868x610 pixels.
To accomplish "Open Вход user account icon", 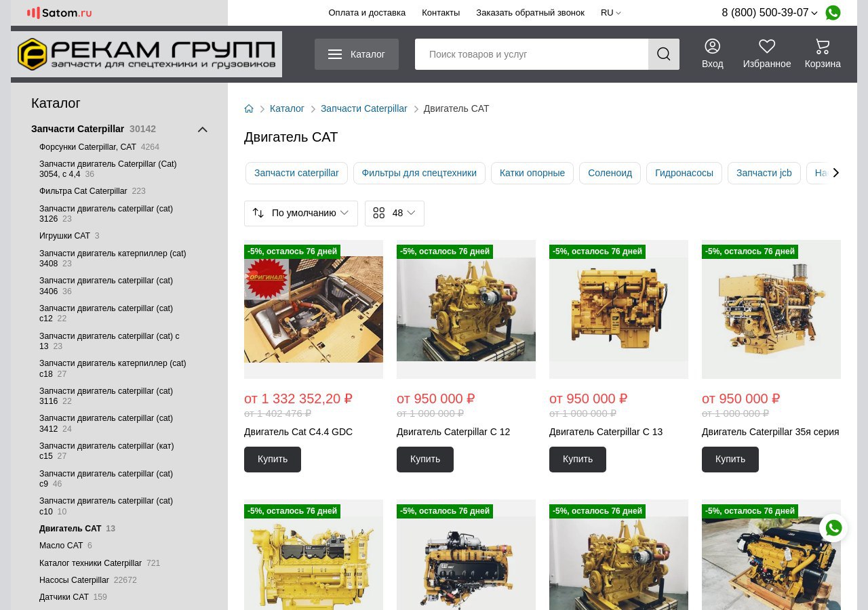I will click(x=712, y=54).
